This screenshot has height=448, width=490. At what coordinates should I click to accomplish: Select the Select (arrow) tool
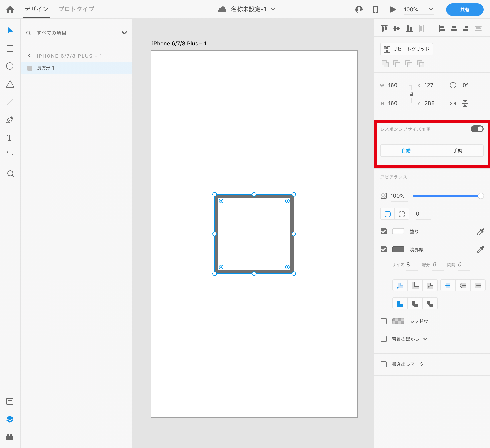tap(10, 30)
